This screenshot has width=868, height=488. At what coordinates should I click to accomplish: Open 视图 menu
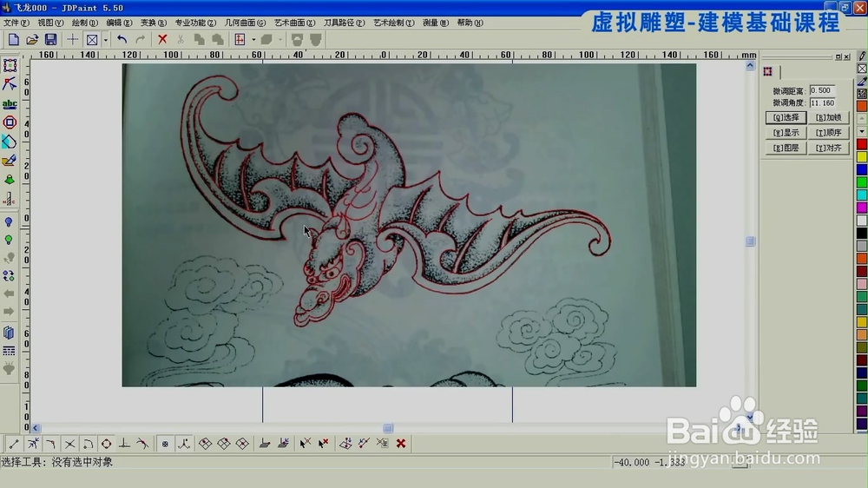click(x=50, y=23)
